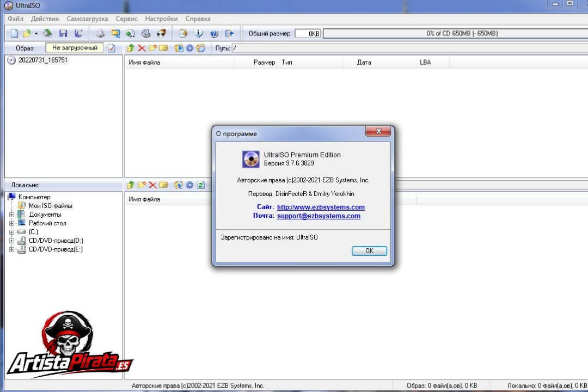
Task: Click the Exit door toolbar icon
Action: tap(229, 33)
